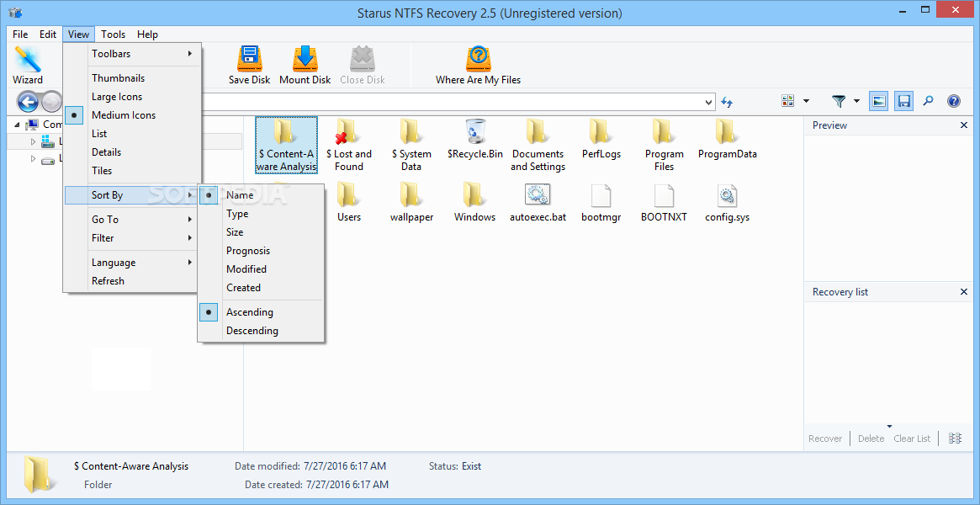Screen dimensions: 980x505
Task: Sort by Size
Action: tap(261, 231)
